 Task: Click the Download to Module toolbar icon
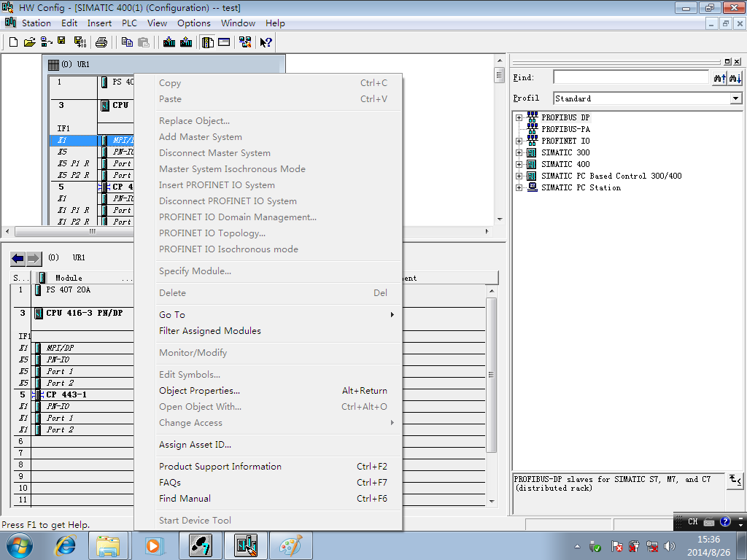point(169,42)
